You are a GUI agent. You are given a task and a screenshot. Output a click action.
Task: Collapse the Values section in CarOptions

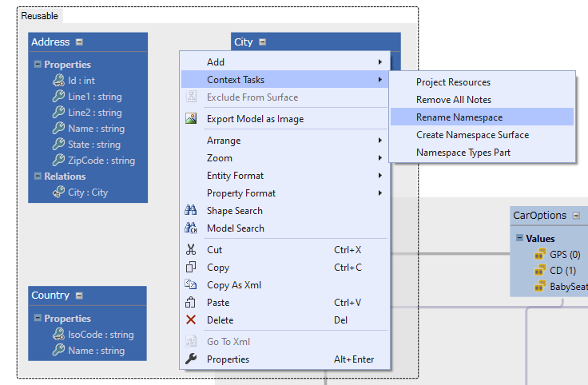point(519,238)
